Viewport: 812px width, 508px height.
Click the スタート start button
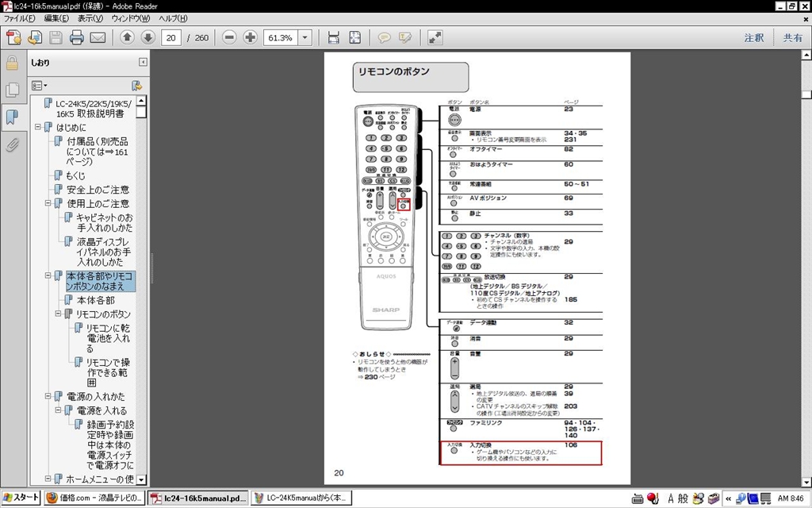[x=21, y=498]
